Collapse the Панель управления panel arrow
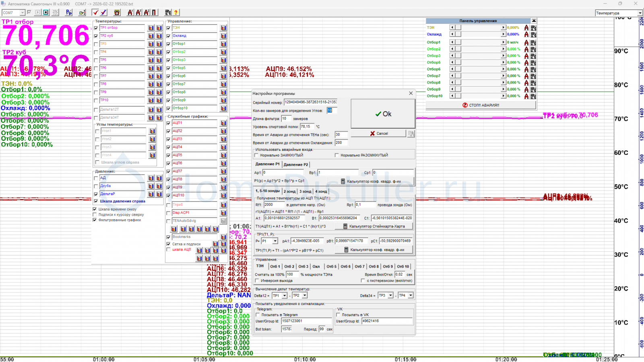The height and width of the screenshot is (362, 644). click(534, 21)
